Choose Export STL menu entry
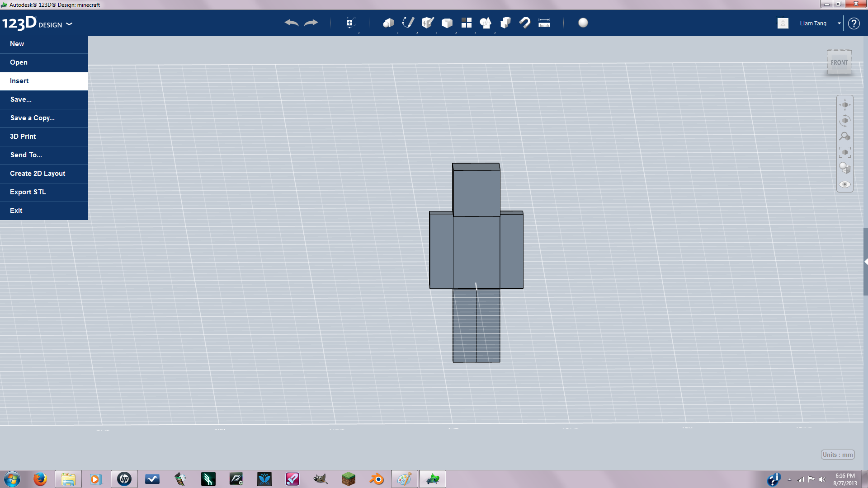This screenshot has height=488, width=868. click(44, 192)
